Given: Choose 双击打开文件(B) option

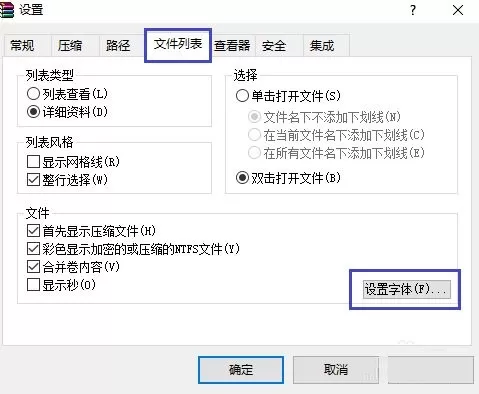Looking at the screenshot, I should click(288, 178).
